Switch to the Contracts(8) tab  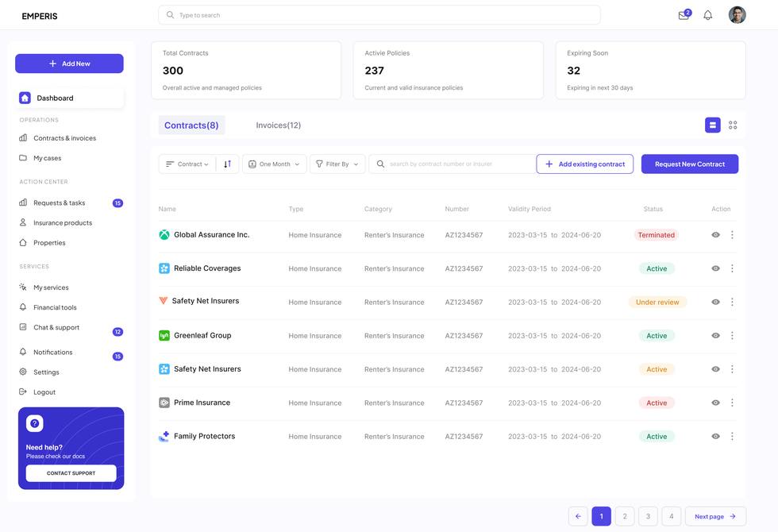(x=191, y=125)
